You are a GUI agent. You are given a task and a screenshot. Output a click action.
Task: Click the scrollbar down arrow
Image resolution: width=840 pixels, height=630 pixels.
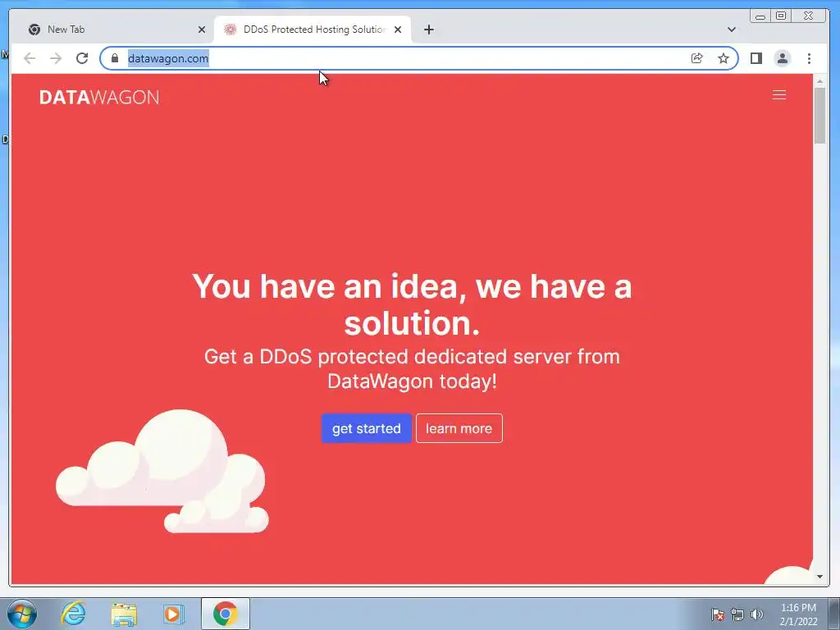819,577
